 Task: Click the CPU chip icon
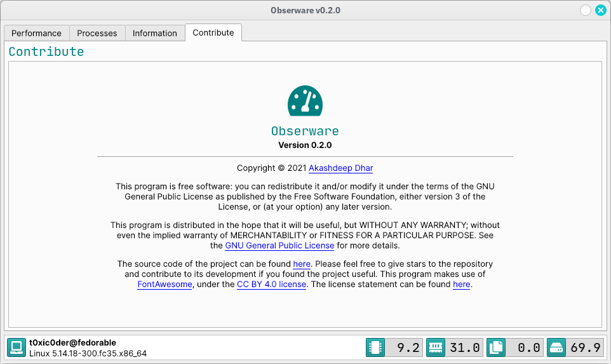click(375, 347)
